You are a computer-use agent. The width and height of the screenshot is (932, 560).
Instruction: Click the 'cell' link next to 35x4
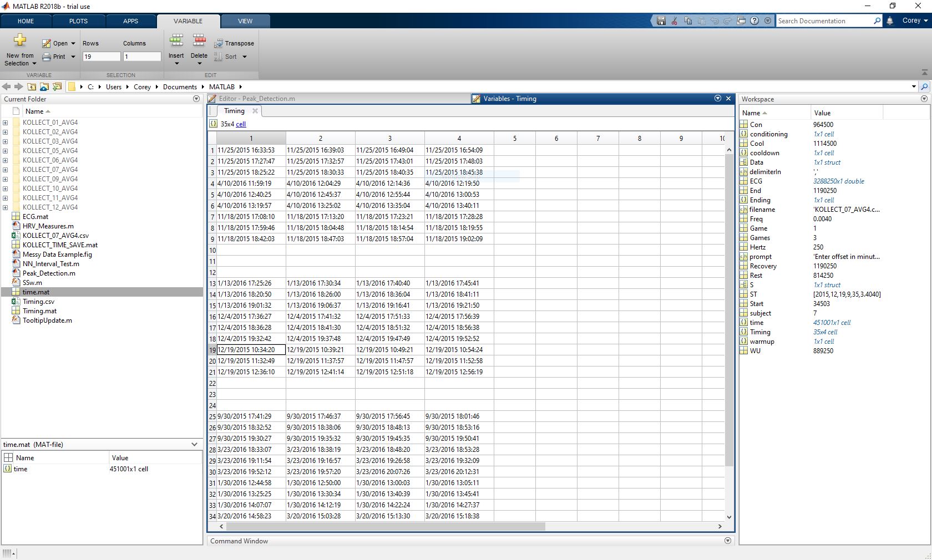(x=241, y=124)
